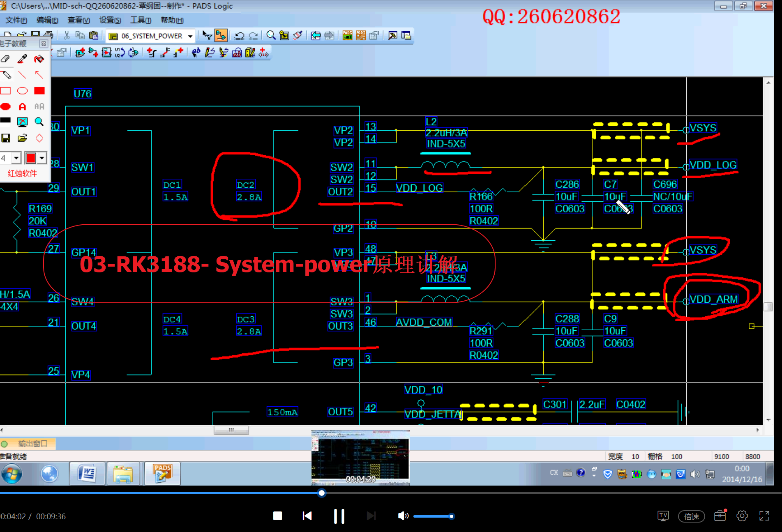
Task: Select the hollow ellipse shape tool
Action: pyautogui.click(x=22, y=91)
